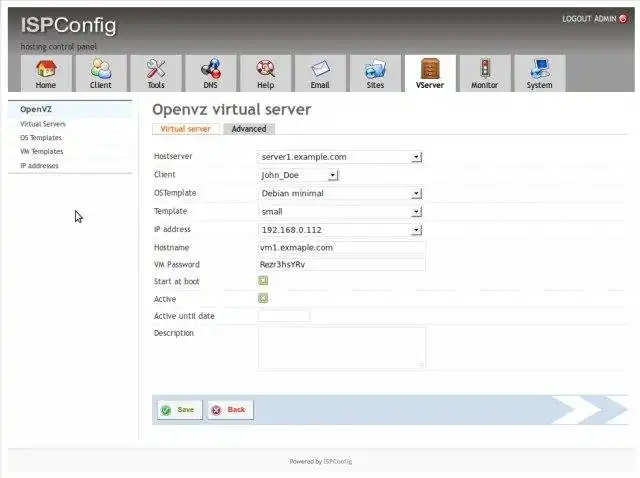Screen dimensions: 640x478
Task: Open the DNS module
Action: coord(211,73)
